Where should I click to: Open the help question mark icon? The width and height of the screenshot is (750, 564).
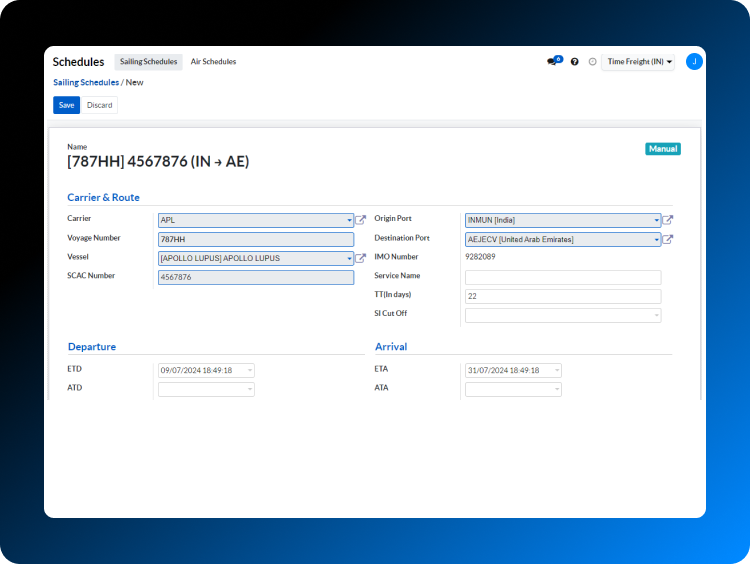click(x=574, y=62)
